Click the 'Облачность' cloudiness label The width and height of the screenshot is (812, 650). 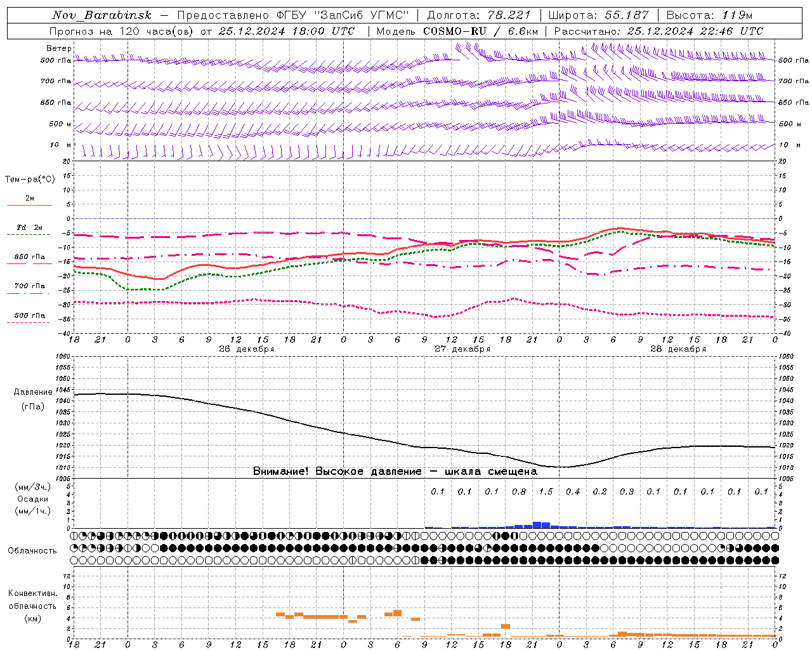(32, 551)
